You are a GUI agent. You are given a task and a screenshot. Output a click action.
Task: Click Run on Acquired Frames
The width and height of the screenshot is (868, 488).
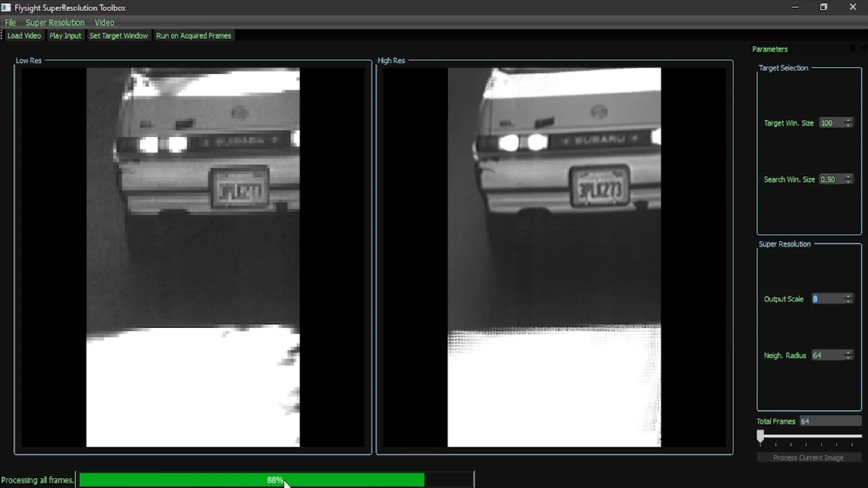click(x=193, y=36)
